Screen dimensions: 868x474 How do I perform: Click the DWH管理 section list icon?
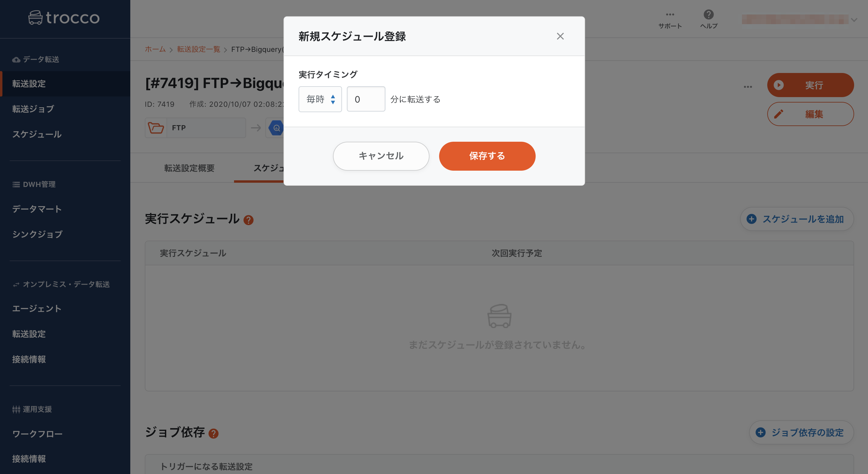point(16,185)
